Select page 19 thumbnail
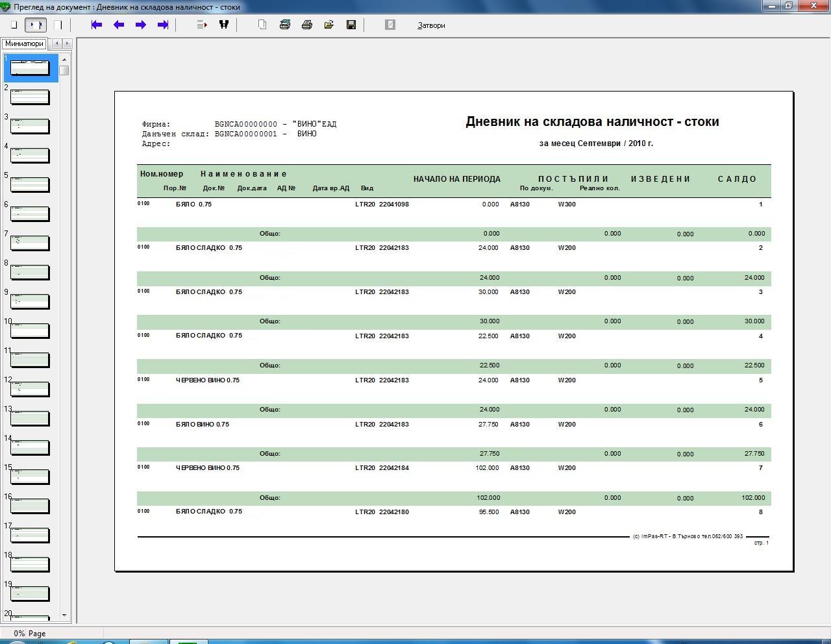Image resolution: width=831 pixels, height=644 pixels. click(30, 593)
